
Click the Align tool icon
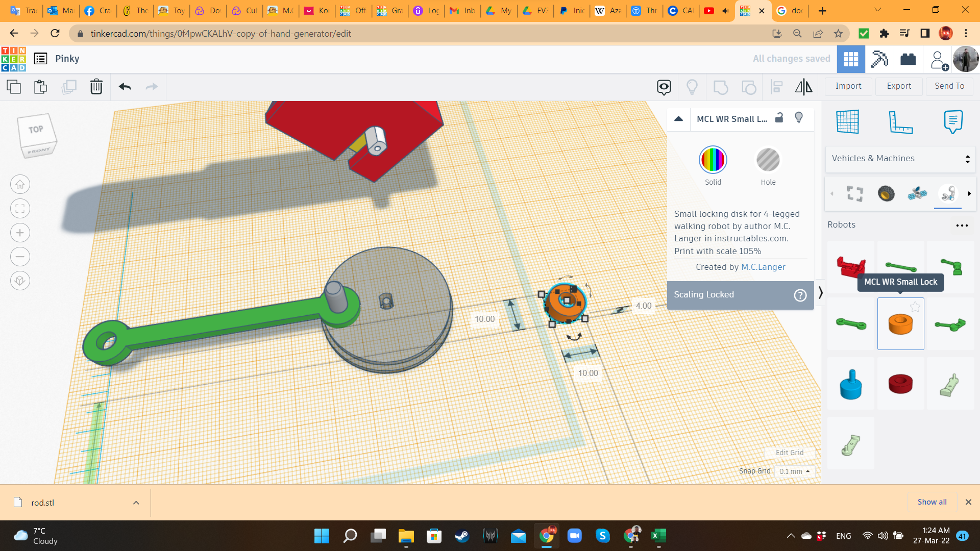coord(776,87)
